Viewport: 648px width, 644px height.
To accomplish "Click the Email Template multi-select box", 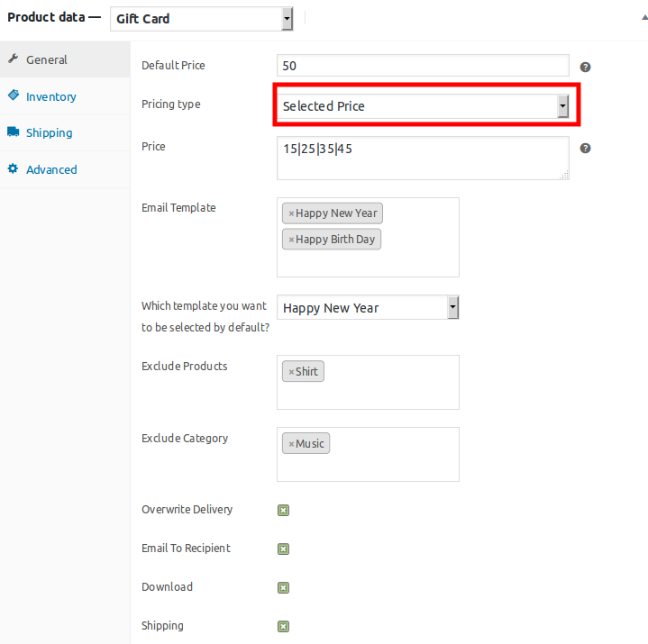I will click(x=368, y=237).
